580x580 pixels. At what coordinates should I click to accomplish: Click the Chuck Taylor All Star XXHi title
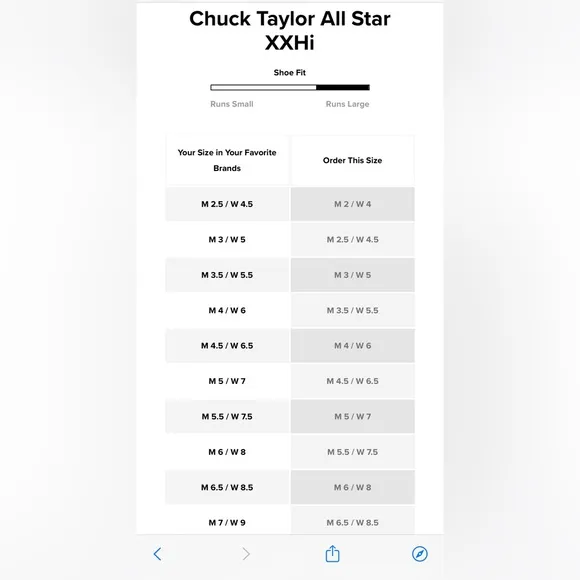[290, 30]
